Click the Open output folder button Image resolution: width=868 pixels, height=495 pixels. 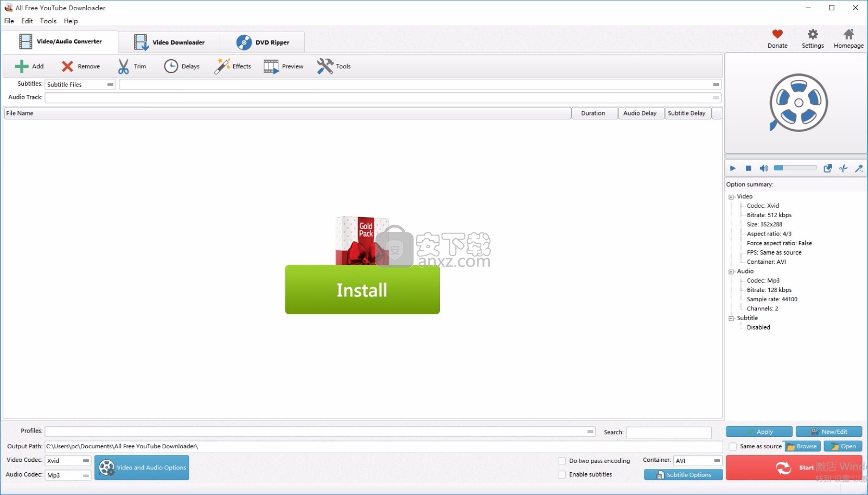843,446
